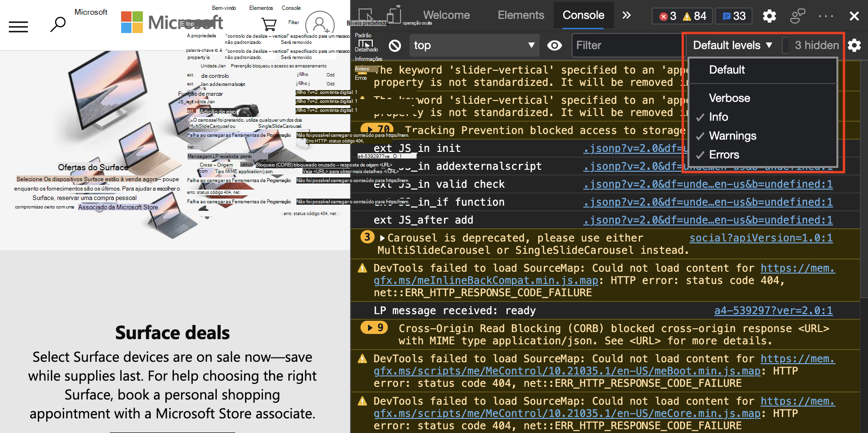
Task: Open the console settings gear
Action: pyautogui.click(x=854, y=45)
